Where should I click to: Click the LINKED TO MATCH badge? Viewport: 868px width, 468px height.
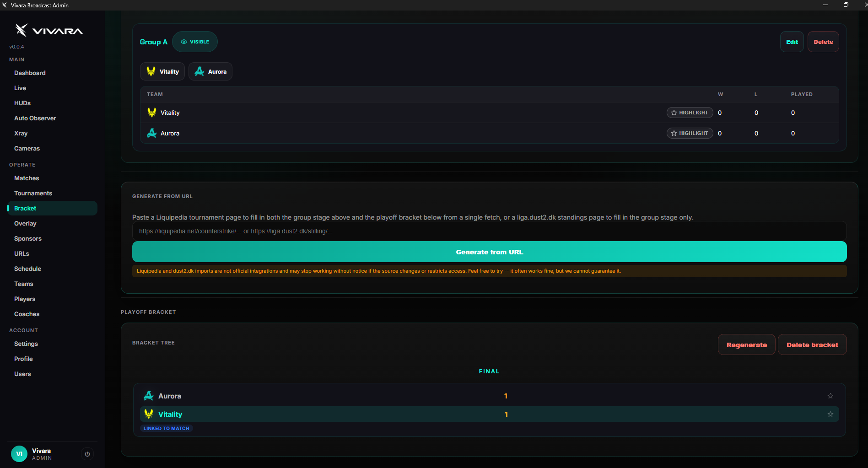coord(166,428)
